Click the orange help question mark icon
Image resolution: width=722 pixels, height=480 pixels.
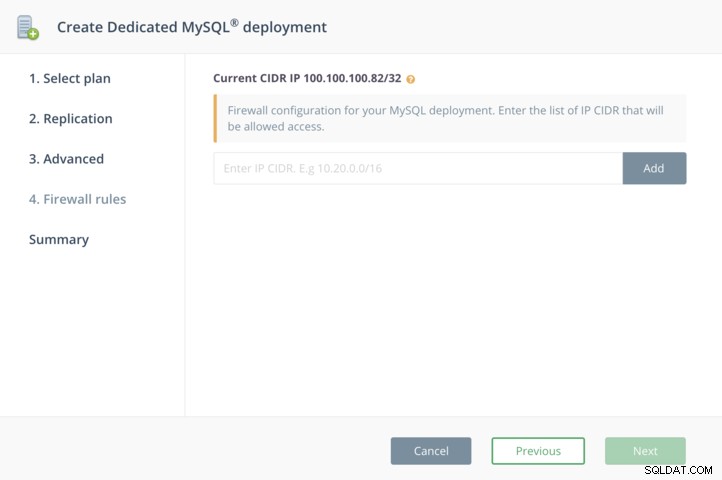click(411, 79)
